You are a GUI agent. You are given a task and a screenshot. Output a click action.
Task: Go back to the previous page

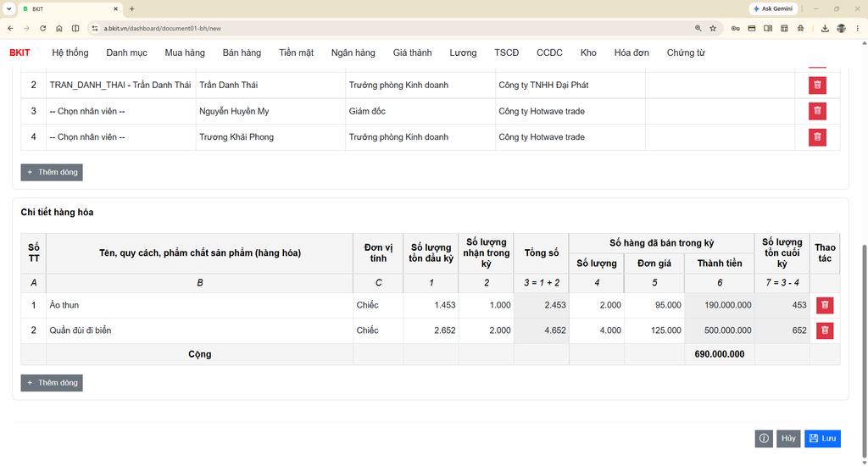point(10,28)
